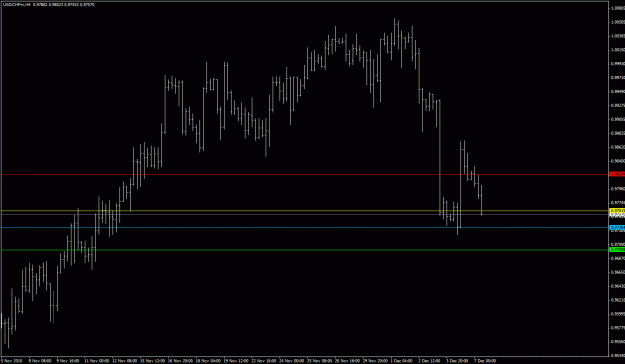This screenshot has width=625, height=364.
Task: Click the yellow price label on the scale
Action: (617, 210)
